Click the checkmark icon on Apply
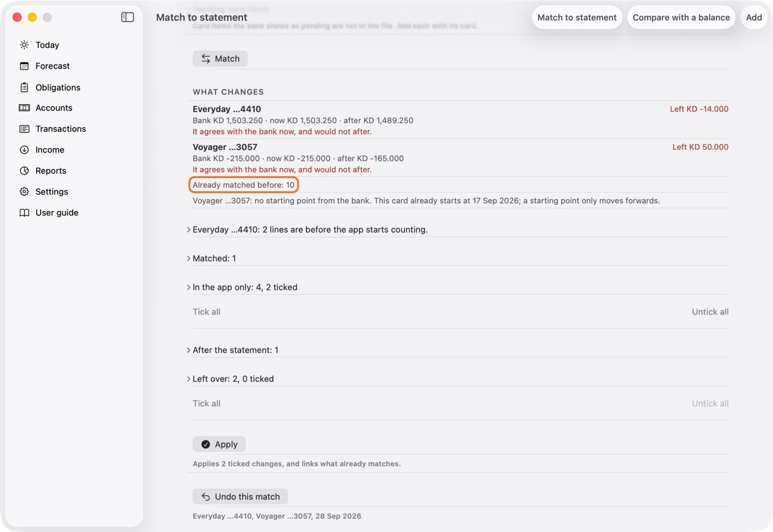 click(x=206, y=444)
